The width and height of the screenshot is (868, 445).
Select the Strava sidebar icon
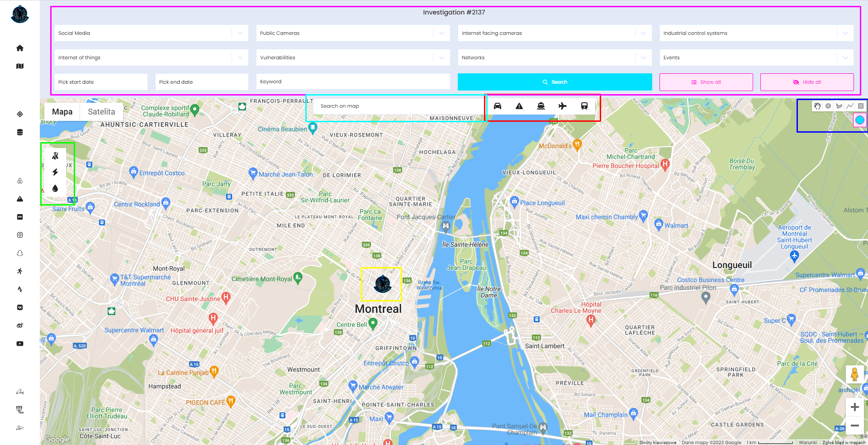pos(20,289)
